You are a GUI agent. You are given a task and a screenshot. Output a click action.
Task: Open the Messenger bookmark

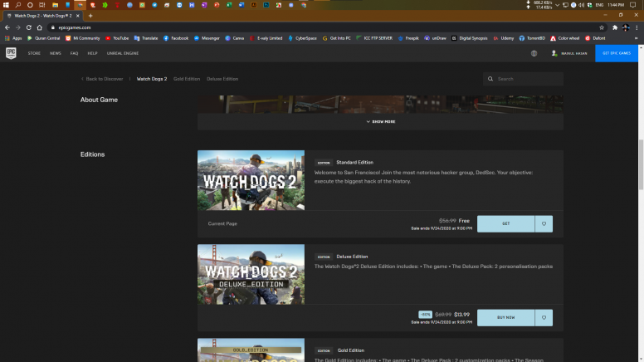[207, 38]
